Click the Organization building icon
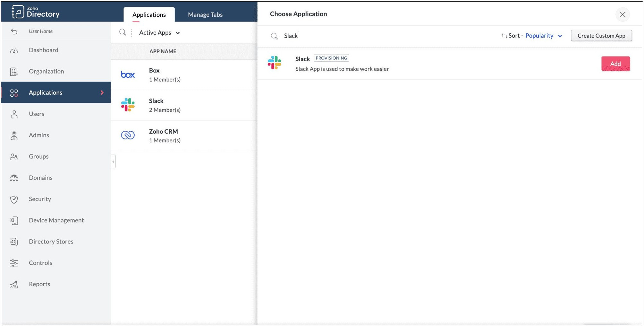 [x=14, y=72]
